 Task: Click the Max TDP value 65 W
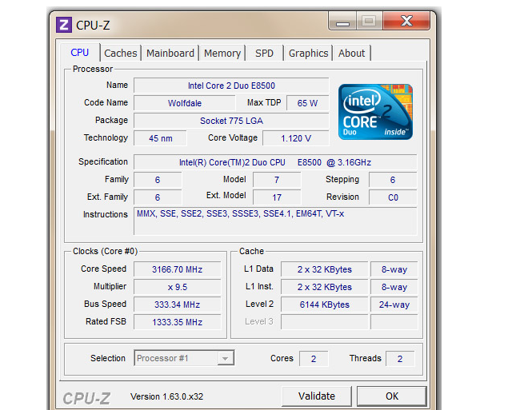point(308,103)
